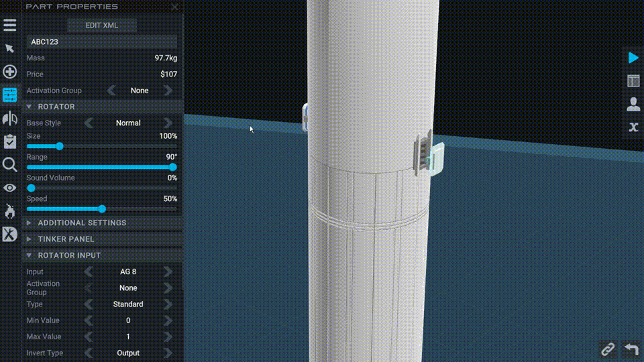The height and width of the screenshot is (362, 644).
Task: Open the search parts magnifier
Action: tap(9, 165)
